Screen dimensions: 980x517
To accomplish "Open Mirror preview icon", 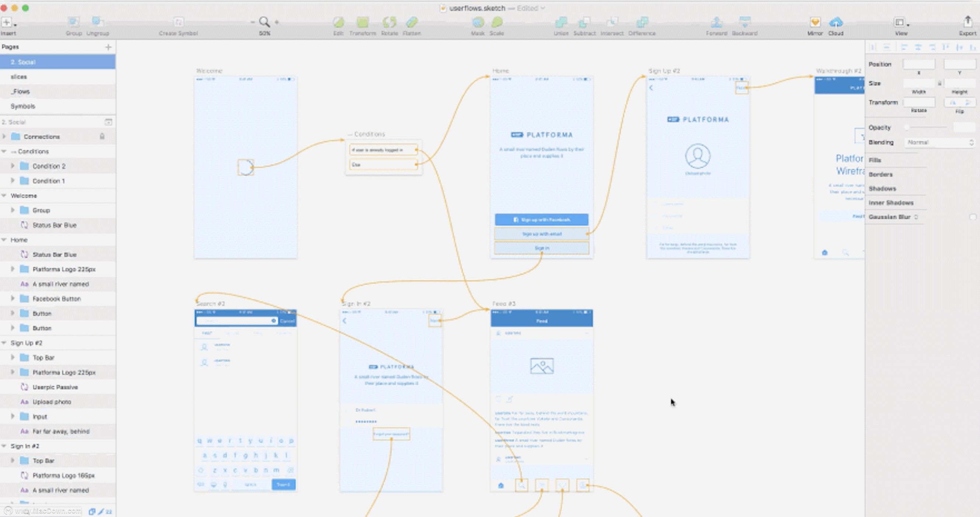I will 815,22.
